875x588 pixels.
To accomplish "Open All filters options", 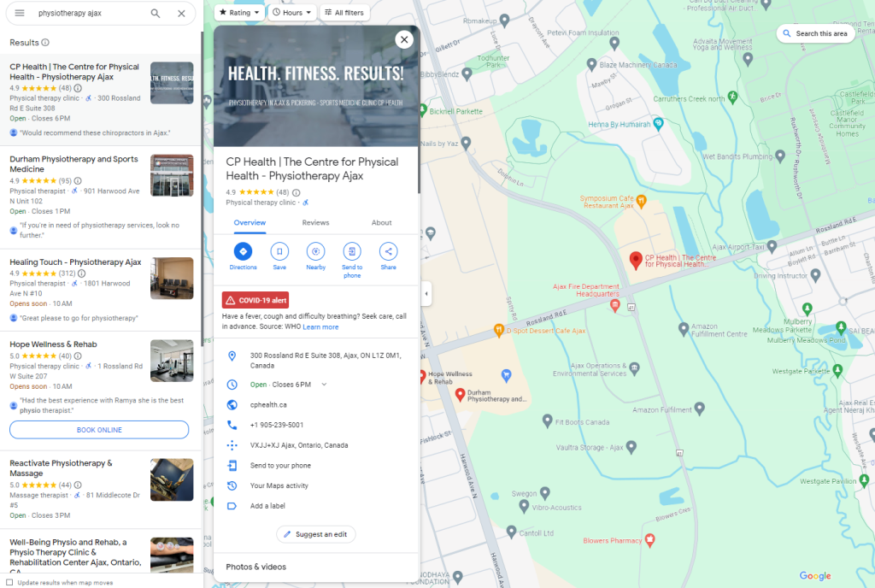I will click(344, 13).
